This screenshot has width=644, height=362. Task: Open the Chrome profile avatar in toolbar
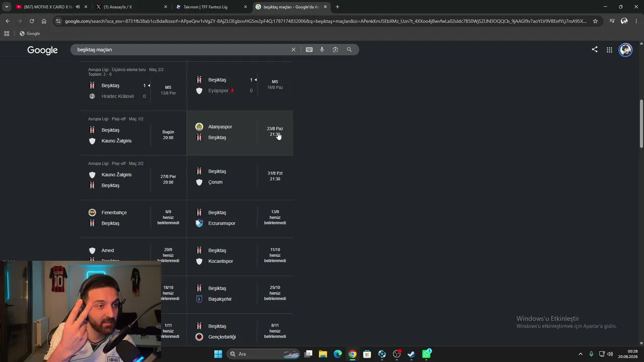pyautogui.click(x=624, y=21)
